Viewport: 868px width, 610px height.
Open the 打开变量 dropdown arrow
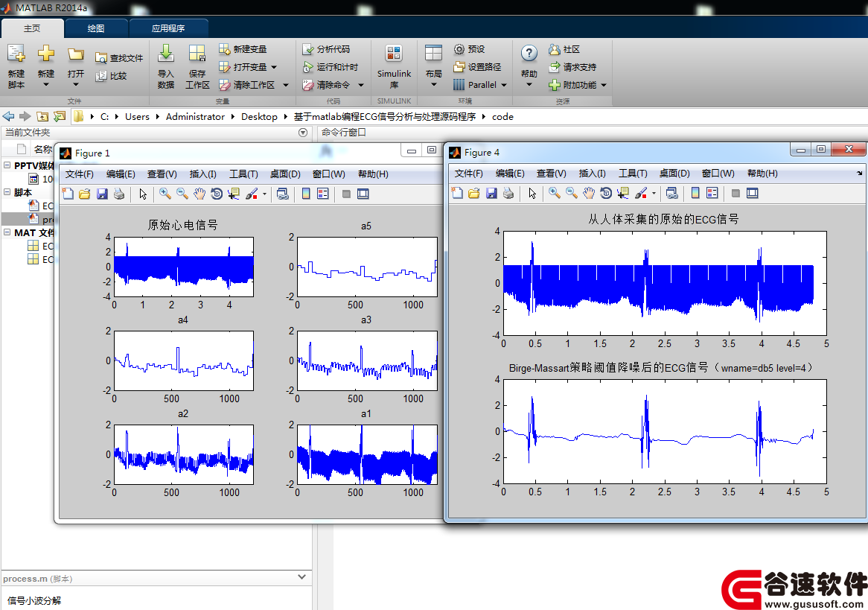274,67
